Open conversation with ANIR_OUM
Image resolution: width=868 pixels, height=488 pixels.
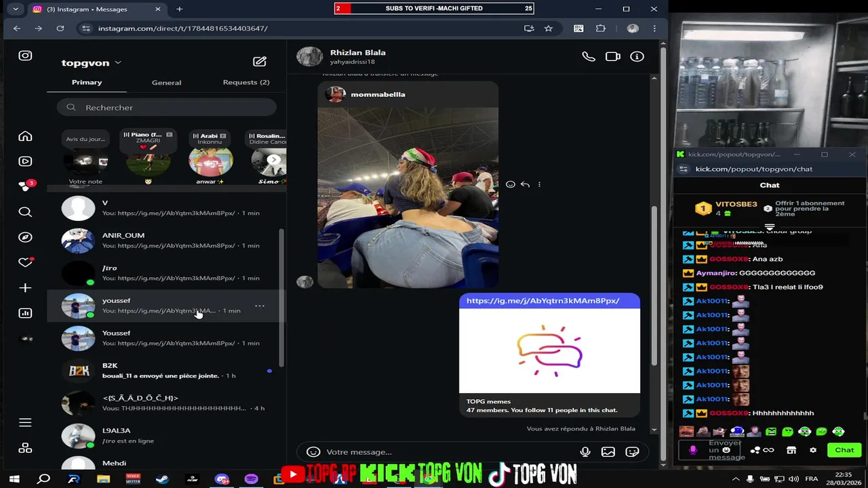165,241
